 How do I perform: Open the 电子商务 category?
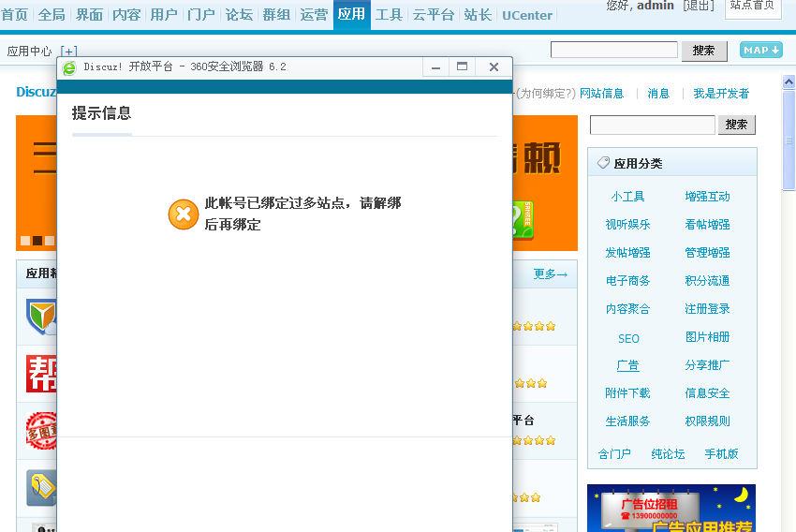click(628, 281)
